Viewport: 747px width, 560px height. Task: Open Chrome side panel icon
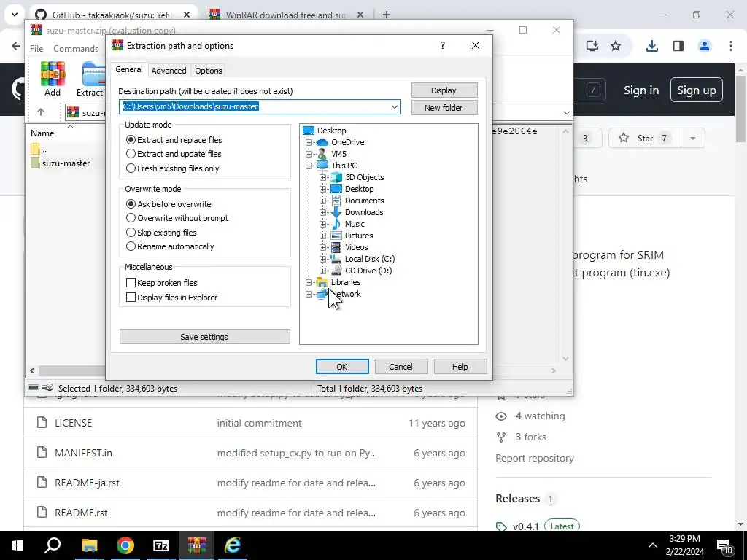click(x=678, y=46)
